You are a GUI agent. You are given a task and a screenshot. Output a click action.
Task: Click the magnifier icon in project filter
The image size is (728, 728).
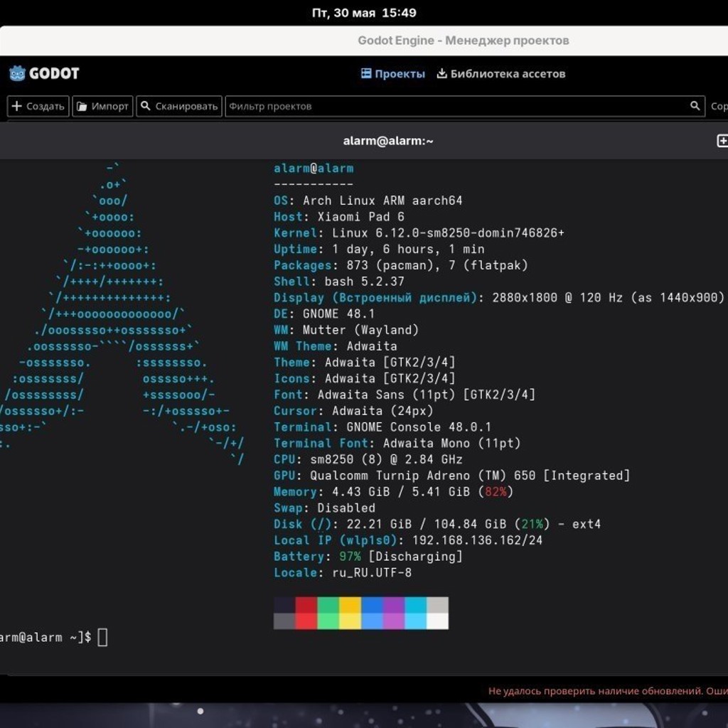pyautogui.click(x=695, y=107)
